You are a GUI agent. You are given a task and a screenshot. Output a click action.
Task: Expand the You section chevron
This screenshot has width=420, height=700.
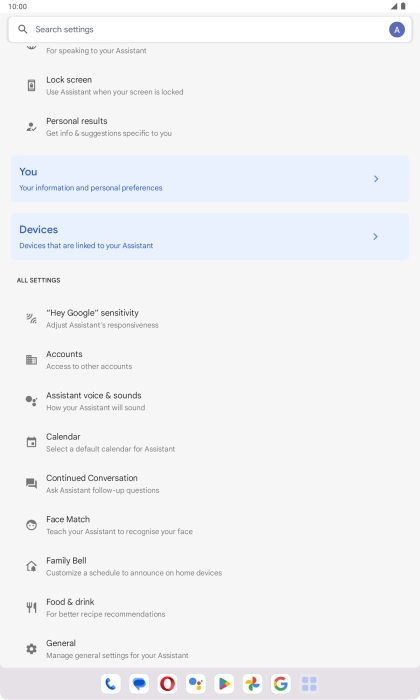(376, 179)
